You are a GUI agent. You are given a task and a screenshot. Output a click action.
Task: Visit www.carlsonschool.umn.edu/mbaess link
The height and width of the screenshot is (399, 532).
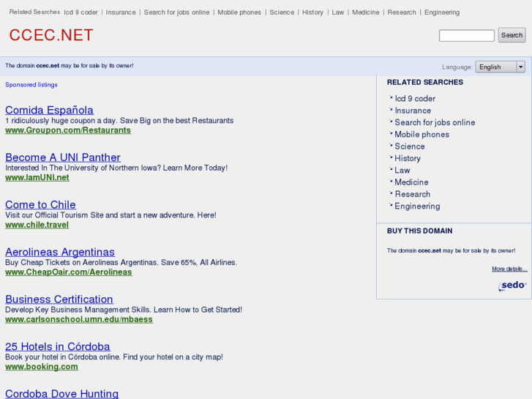pos(79,319)
